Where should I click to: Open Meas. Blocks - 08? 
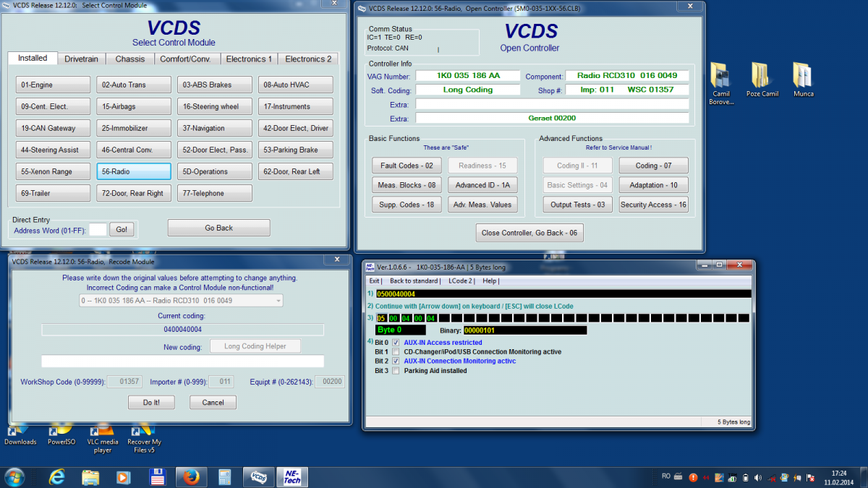coord(407,185)
